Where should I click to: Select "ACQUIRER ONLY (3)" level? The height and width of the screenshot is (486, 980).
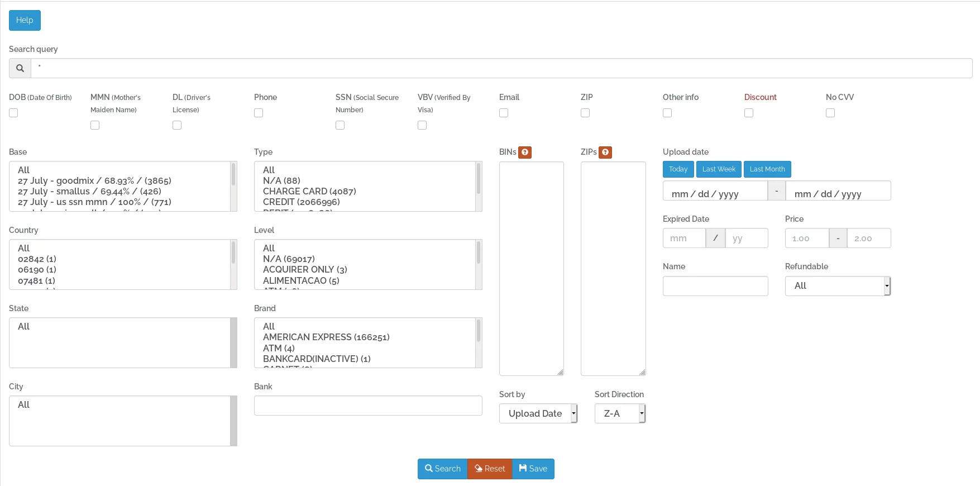[x=365, y=269]
